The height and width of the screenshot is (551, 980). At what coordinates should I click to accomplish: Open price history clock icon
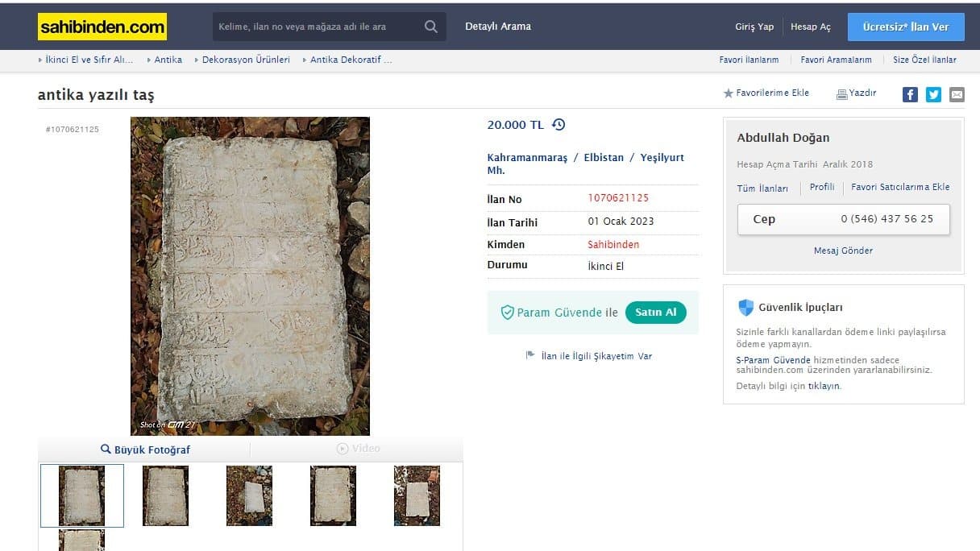559,125
